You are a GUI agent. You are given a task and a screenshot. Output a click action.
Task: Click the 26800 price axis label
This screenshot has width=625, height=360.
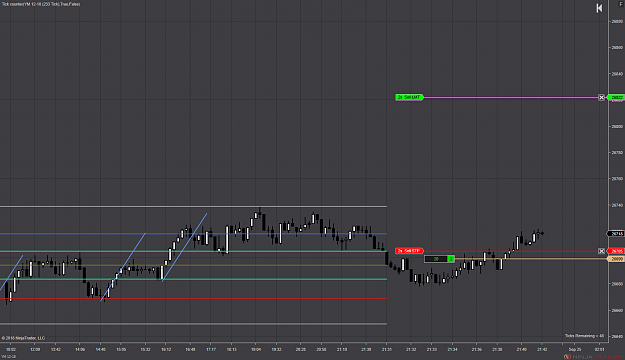[x=617, y=126]
